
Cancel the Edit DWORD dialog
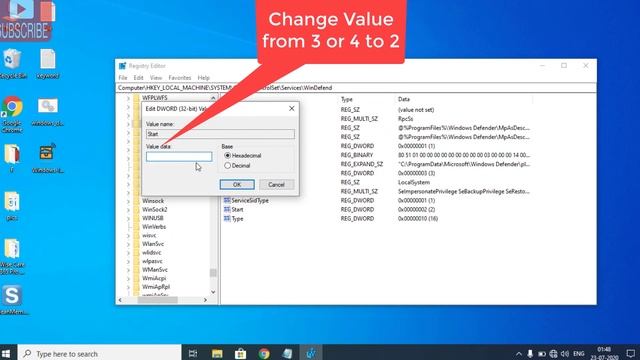[x=276, y=184]
